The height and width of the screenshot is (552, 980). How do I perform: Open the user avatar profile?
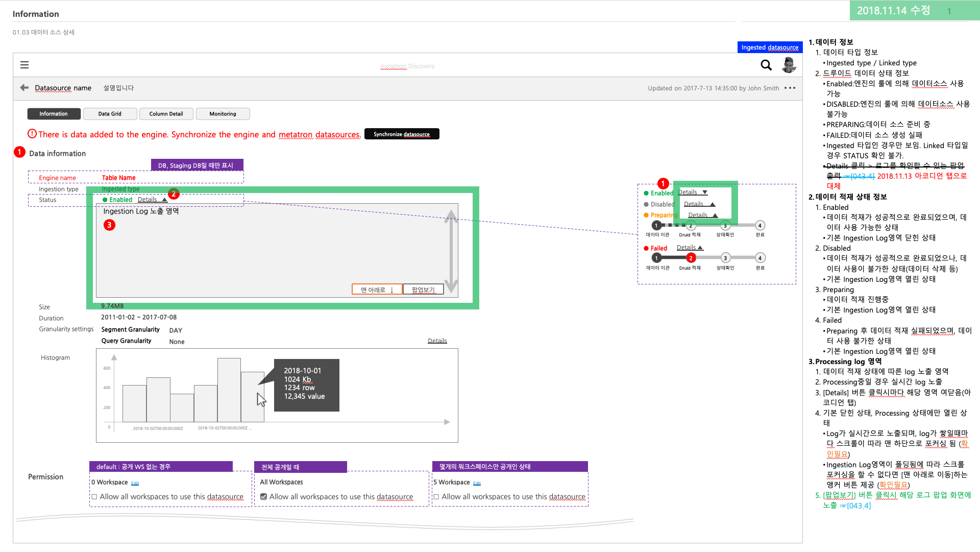(789, 65)
